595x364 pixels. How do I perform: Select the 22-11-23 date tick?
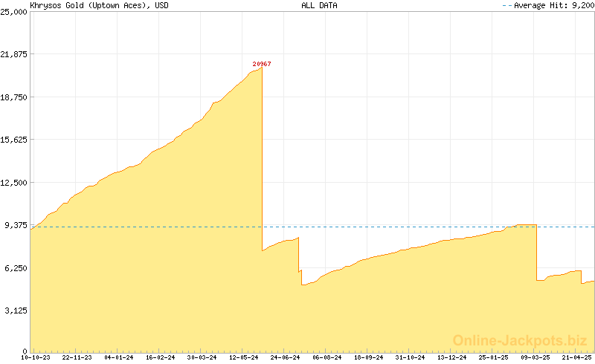[77, 357]
